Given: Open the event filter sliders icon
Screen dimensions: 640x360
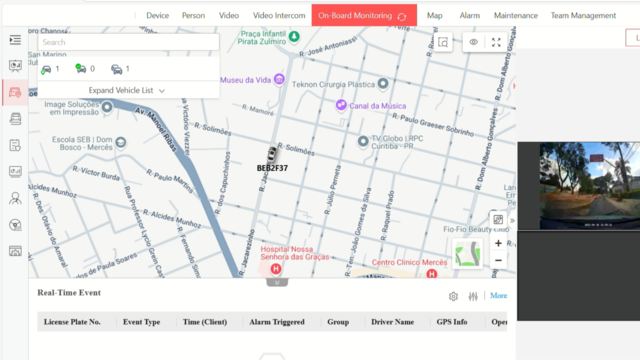Looking at the screenshot, I should [x=473, y=296].
